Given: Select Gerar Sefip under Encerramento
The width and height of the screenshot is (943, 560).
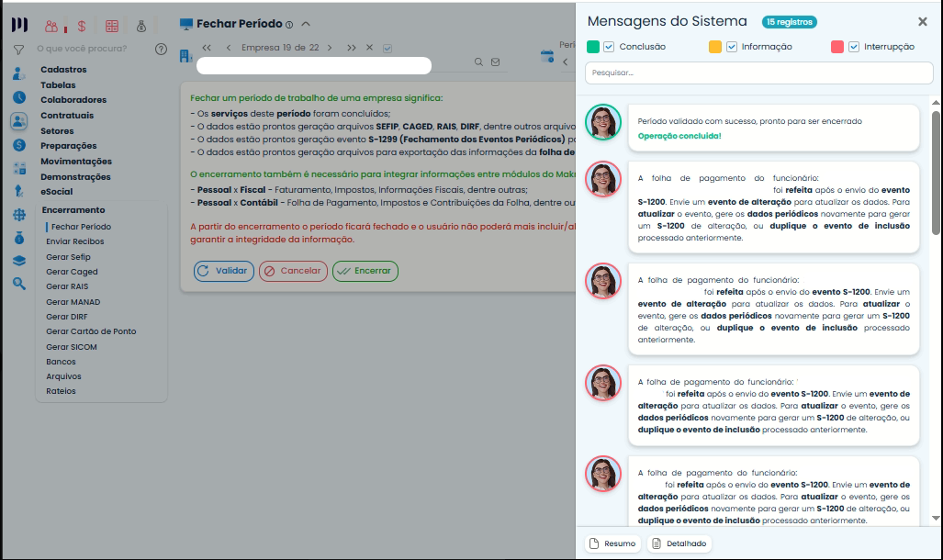Looking at the screenshot, I should (68, 257).
